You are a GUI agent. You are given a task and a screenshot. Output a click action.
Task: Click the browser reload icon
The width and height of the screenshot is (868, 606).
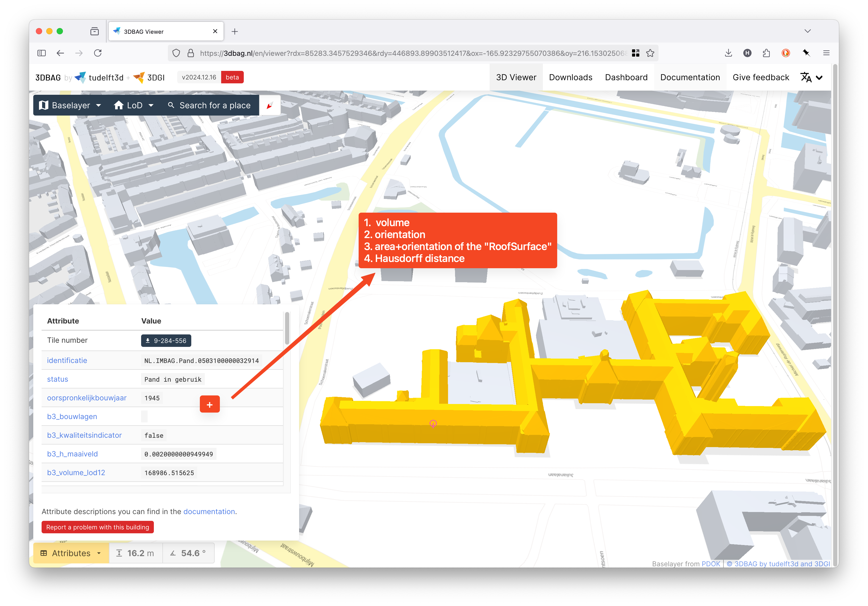pyautogui.click(x=98, y=53)
